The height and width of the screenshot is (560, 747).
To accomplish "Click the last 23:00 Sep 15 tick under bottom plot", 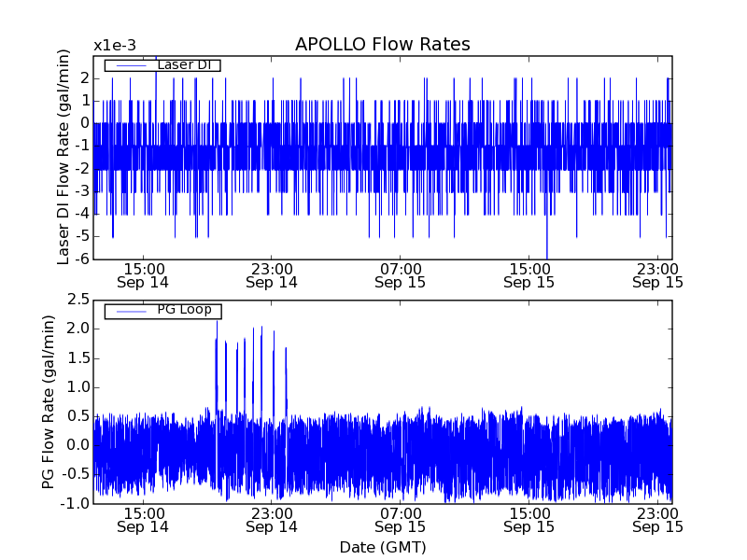I will (658, 520).
